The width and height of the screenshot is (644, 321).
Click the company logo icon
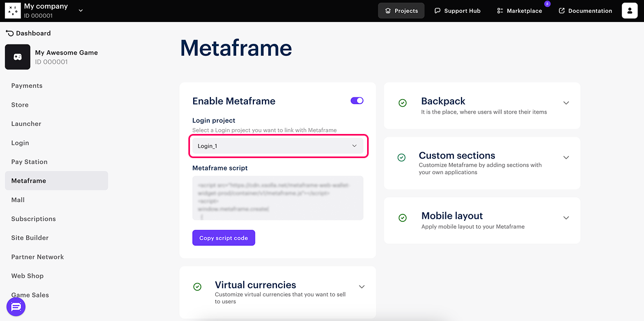click(13, 11)
